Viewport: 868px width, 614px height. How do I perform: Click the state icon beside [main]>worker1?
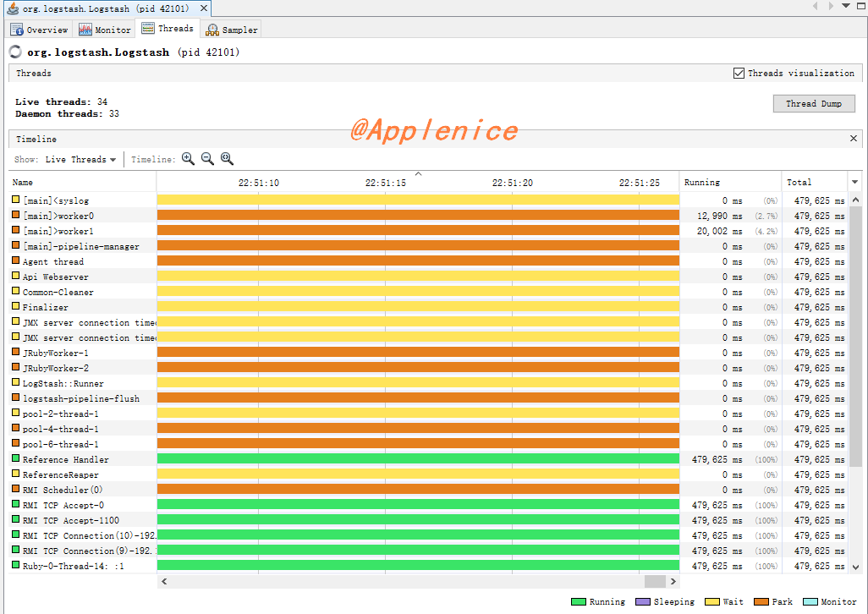16,230
